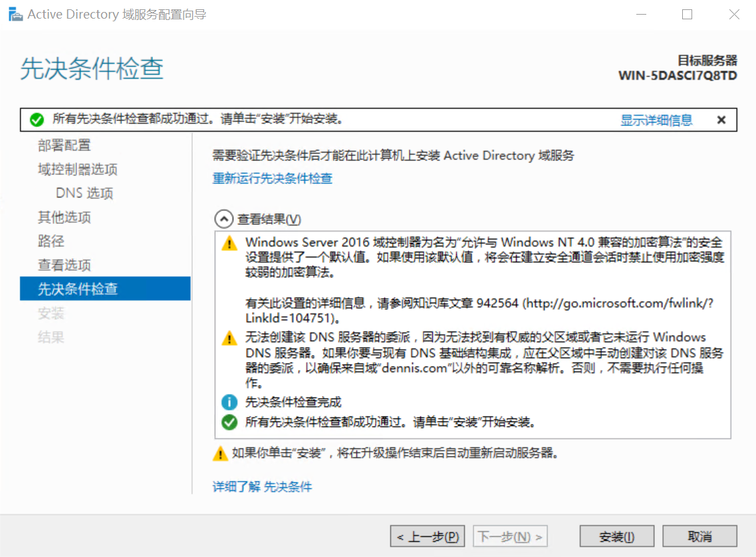Viewport: 756px width, 557px height.
Task: Click the blue info icon next to 先决条件检查完成
Action: click(229, 401)
